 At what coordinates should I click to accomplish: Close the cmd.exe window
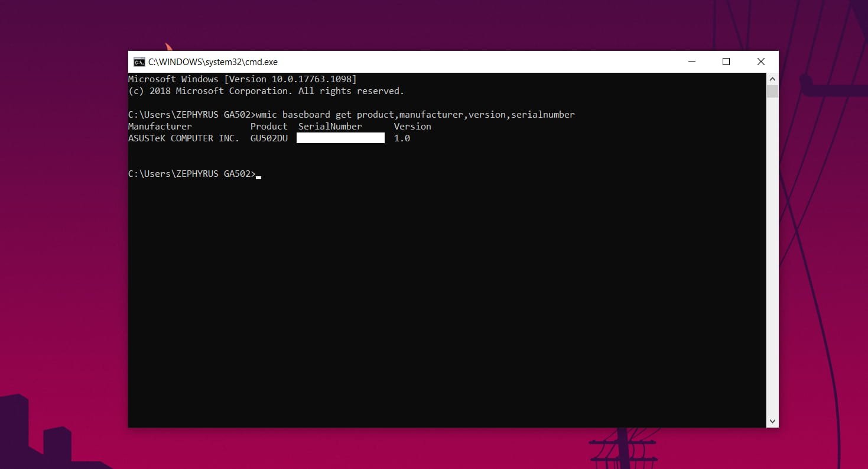coord(761,62)
